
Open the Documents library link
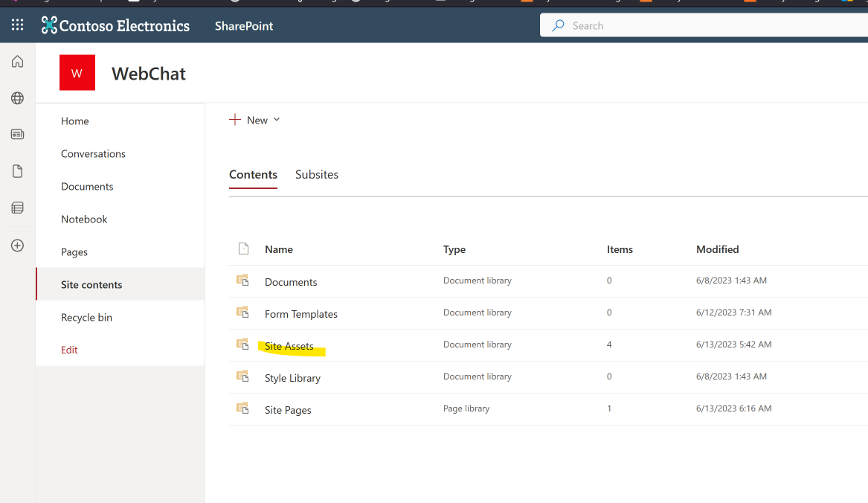click(291, 282)
